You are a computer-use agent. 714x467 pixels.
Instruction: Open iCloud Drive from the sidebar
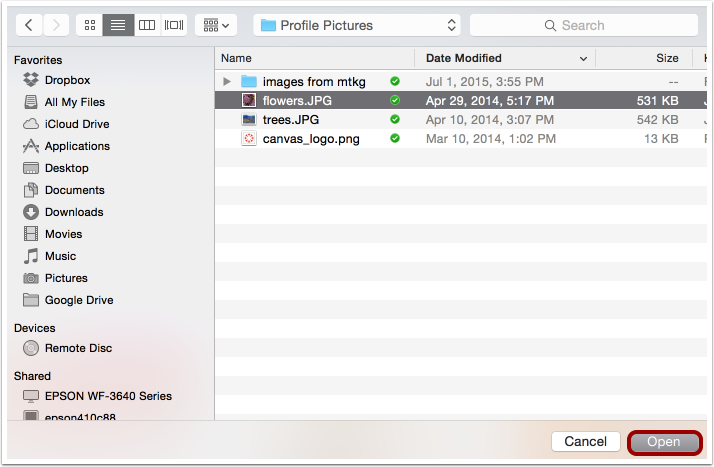[x=77, y=124]
